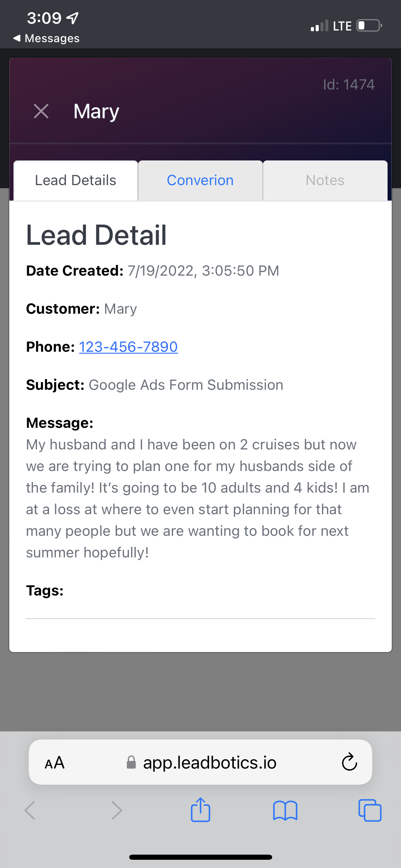Image resolution: width=401 pixels, height=868 pixels.
Task: Tap the home indicator bar
Action: pyautogui.click(x=200, y=857)
